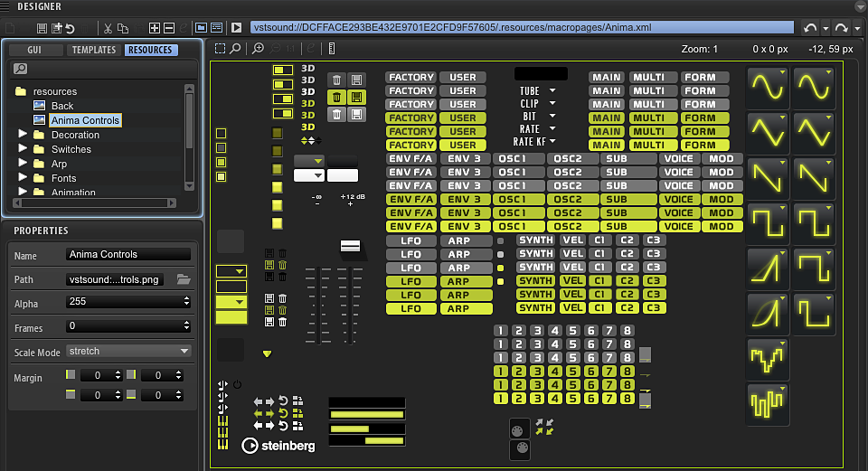Expand the Decoration folder

pyautogui.click(x=22, y=134)
